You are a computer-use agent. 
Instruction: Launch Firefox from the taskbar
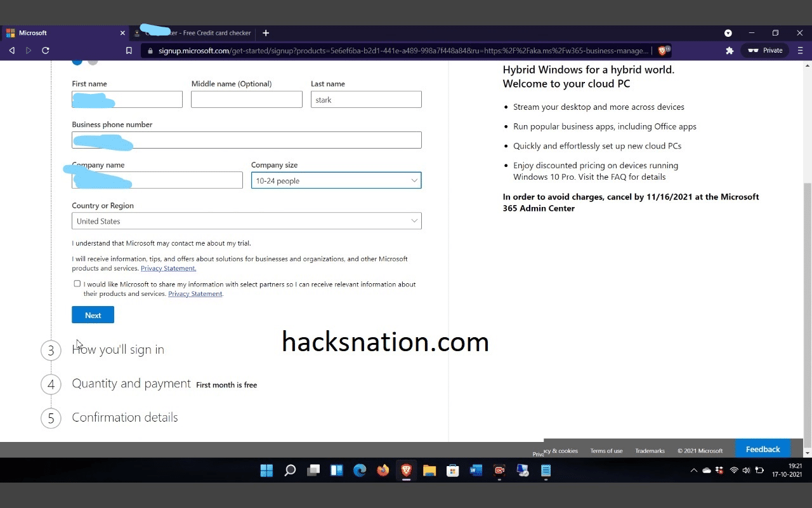coord(383,471)
